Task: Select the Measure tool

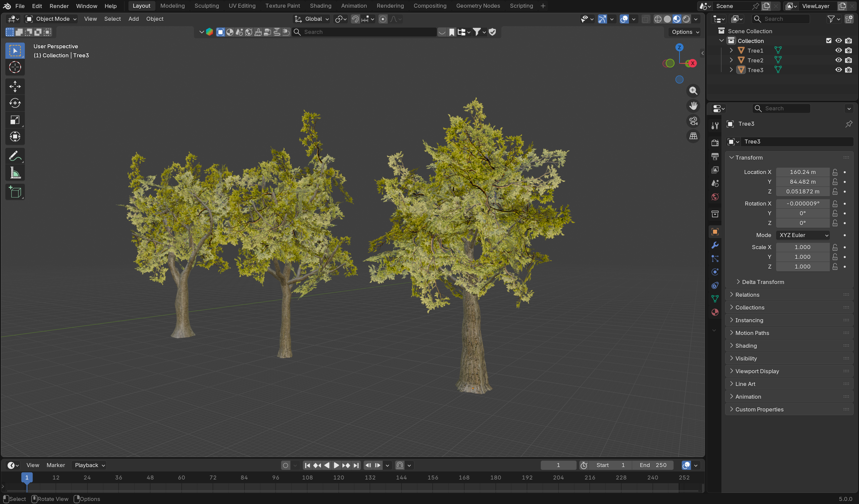Action: pyautogui.click(x=15, y=173)
